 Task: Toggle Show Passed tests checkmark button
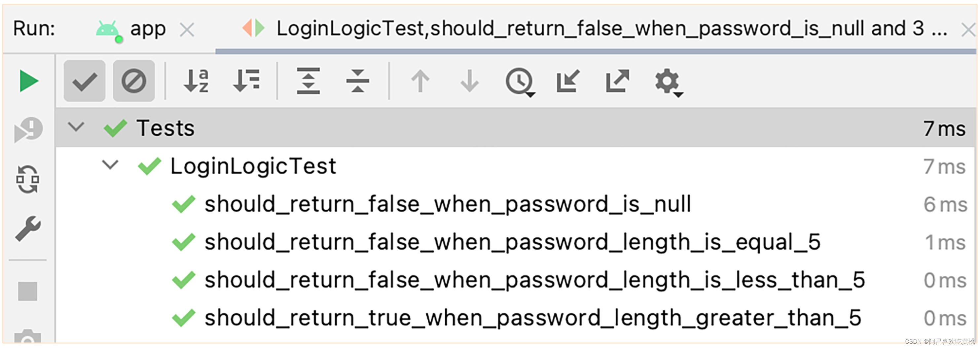(85, 81)
